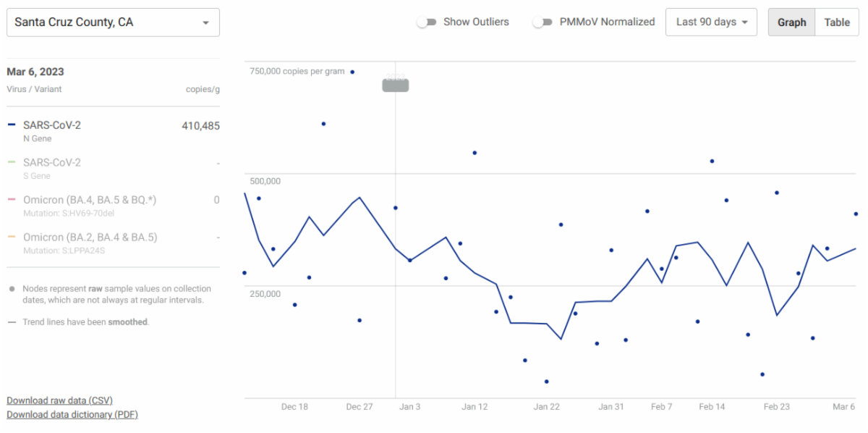This screenshot has width=868, height=433.
Task: Click Download raw data (CSV) link
Action: coord(59,400)
